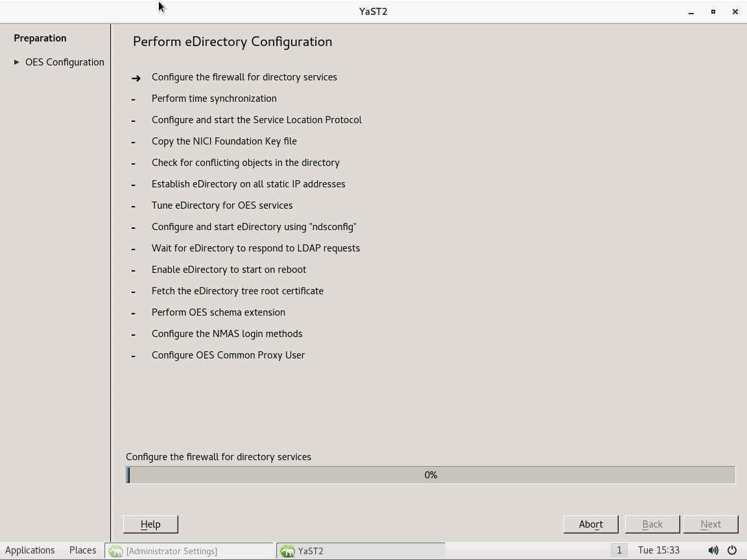This screenshot has height=560, width=747.
Task: Open the Places menu in the panel
Action: [x=82, y=550]
